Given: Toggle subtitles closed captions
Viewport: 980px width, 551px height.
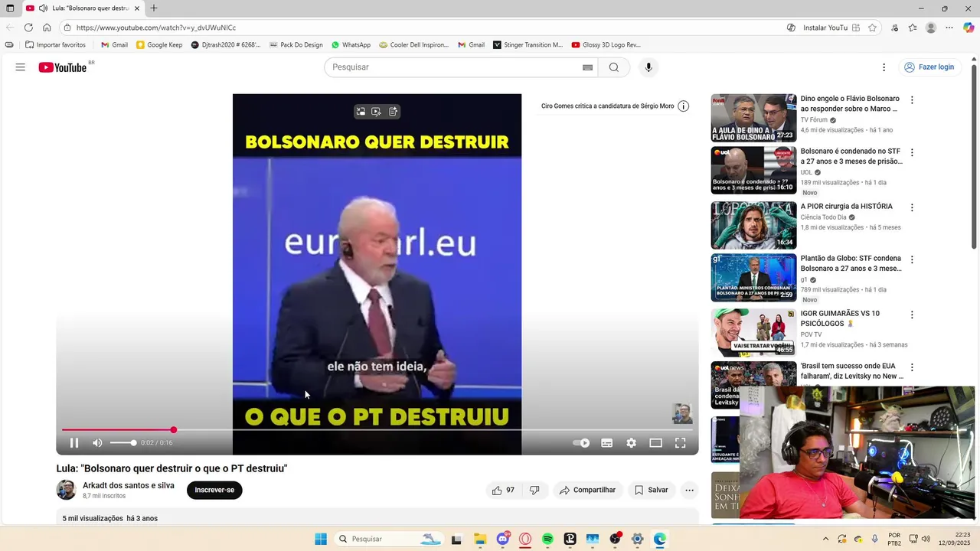Looking at the screenshot, I should tap(606, 443).
